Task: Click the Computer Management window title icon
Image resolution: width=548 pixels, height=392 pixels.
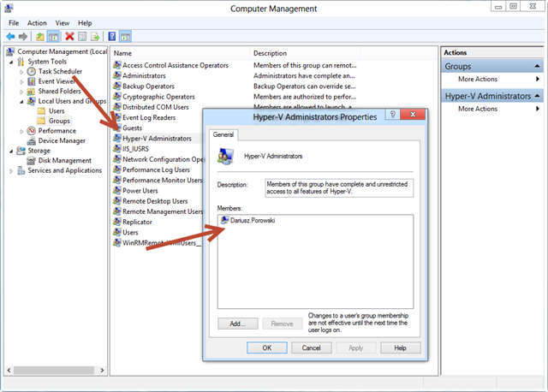Action: point(9,8)
